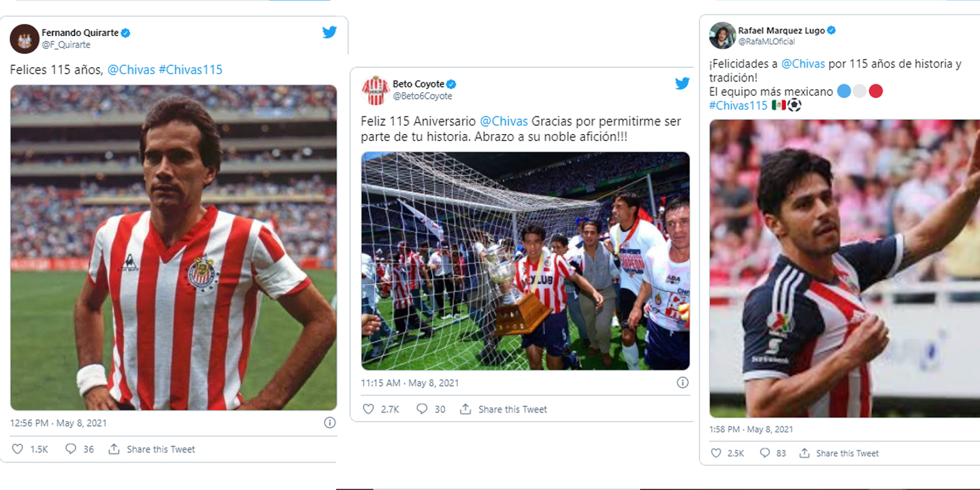Viewport: 980px width, 490px height.
Task: Open the #Chivas115 hashtag in Fernando Quirarte's tweet
Action: click(x=191, y=69)
